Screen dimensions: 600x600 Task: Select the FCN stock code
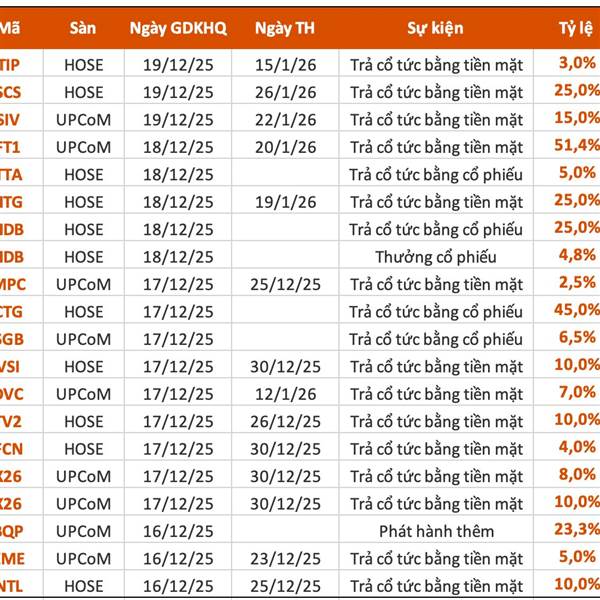click(x=13, y=448)
